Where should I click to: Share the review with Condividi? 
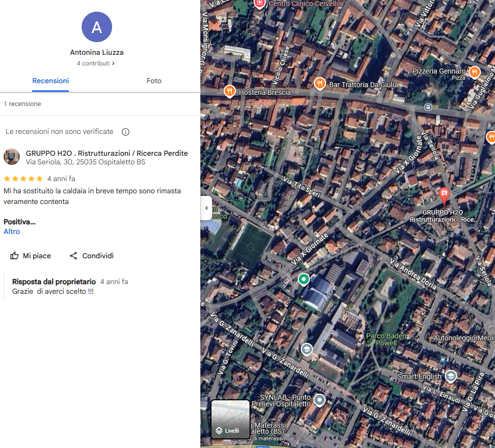point(92,256)
